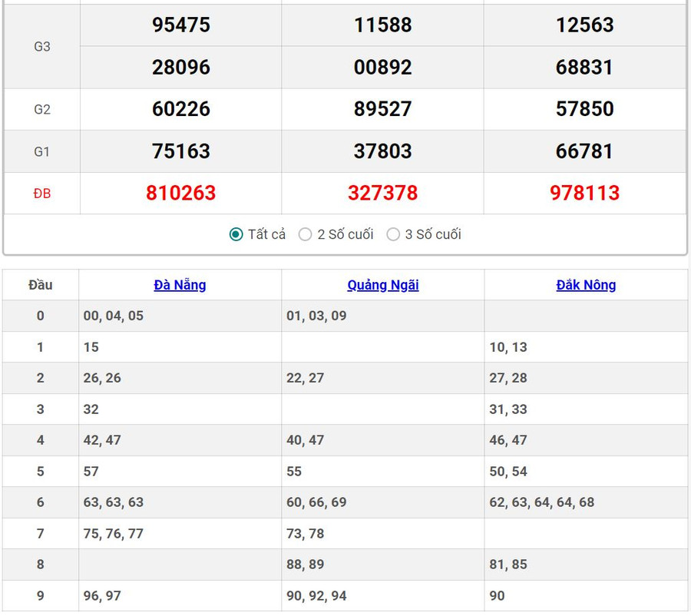
Task: Select G2 prize number 89527
Action: (x=383, y=109)
